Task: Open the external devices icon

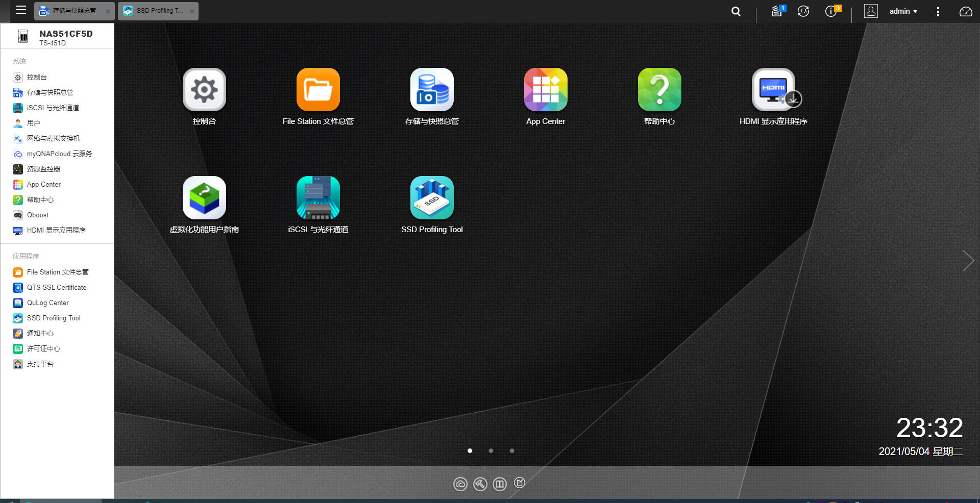Action: point(803,11)
